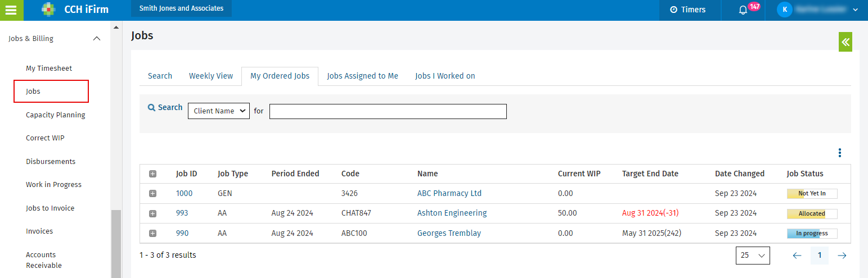Open Disbursements in sidebar

(51, 161)
